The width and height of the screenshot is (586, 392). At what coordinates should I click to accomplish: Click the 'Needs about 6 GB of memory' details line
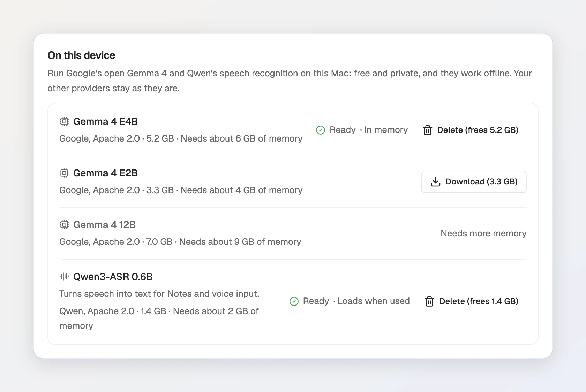pyautogui.click(x=181, y=138)
